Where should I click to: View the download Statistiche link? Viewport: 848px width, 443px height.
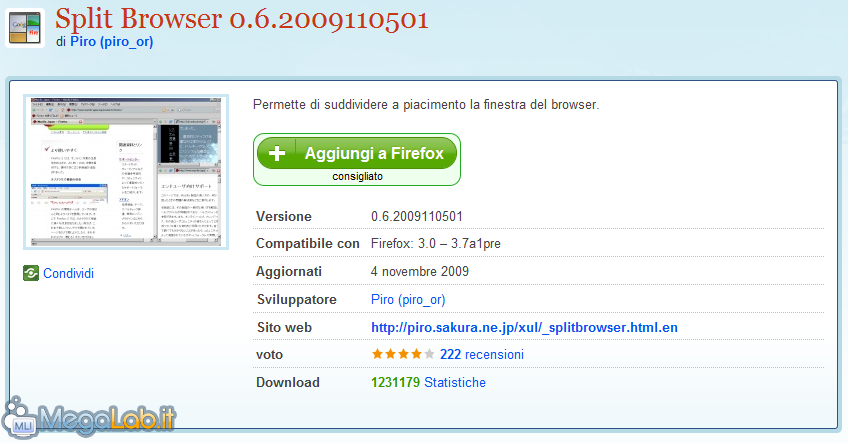click(455, 382)
